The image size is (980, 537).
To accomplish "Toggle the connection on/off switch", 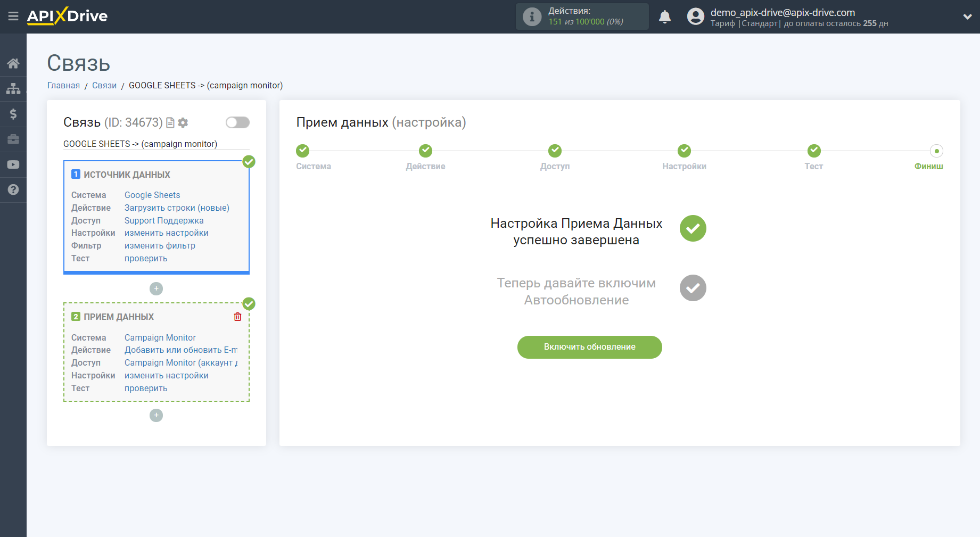I will (x=237, y=122).
